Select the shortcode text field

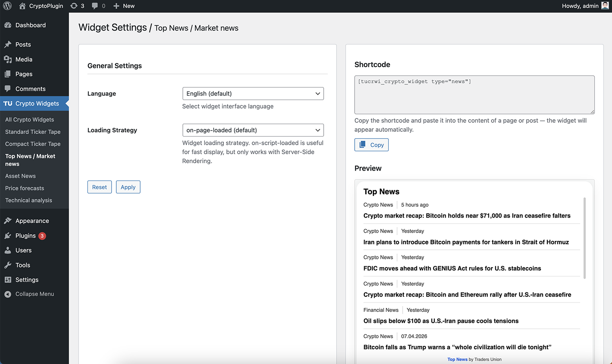(474, 95)
